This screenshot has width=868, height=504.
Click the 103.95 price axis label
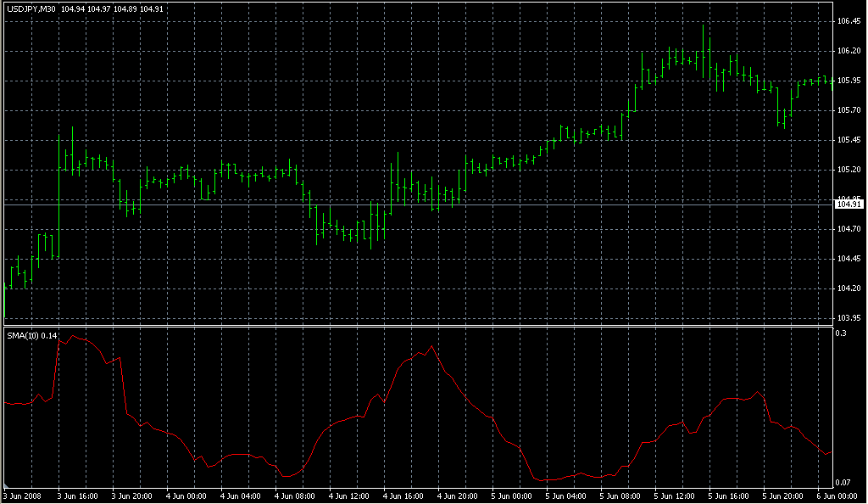tap(849, 318)
